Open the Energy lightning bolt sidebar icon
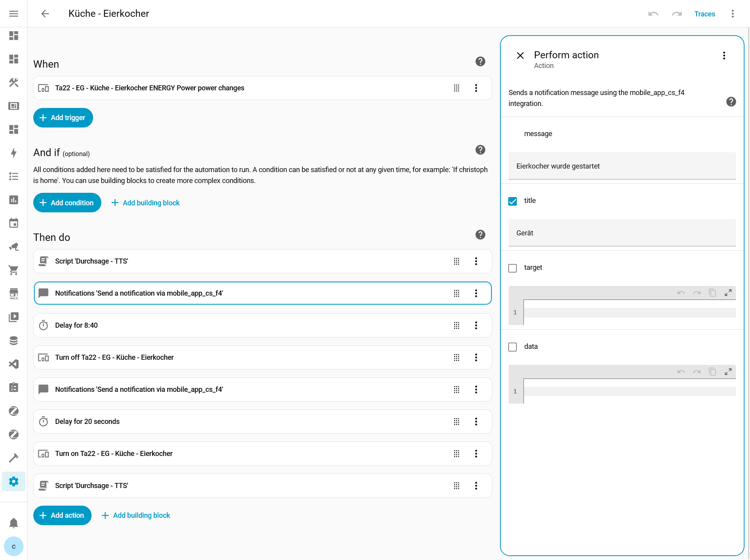Viewport: 750px width, 560px height. pyautogui.click(x=14, y=153)
